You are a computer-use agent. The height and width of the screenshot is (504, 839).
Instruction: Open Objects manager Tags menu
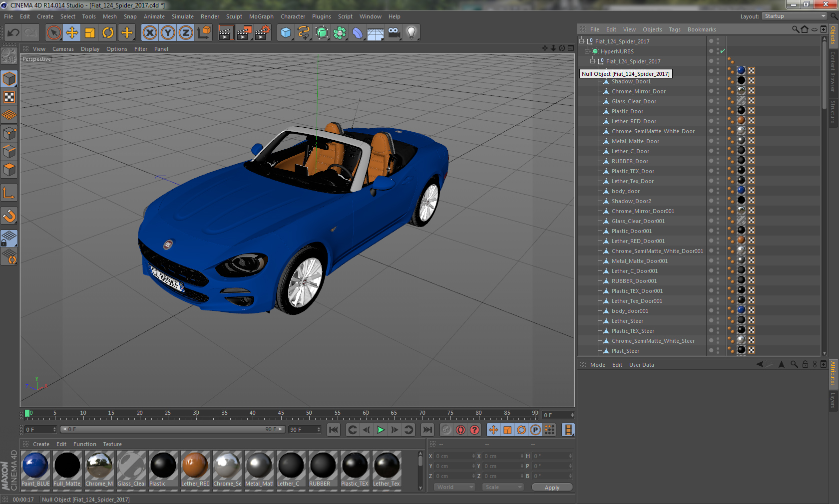pyautogui.click(x=675, y=29)
